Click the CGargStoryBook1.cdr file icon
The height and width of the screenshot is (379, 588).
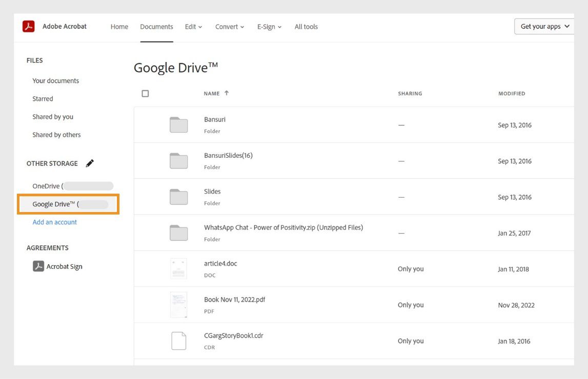[x=178, y=340]
